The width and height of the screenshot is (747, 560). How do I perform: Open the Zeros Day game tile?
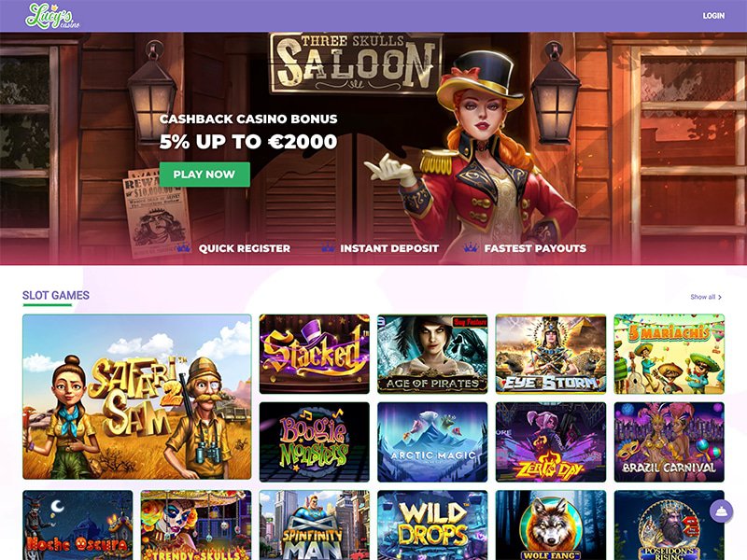pos(551,441)
